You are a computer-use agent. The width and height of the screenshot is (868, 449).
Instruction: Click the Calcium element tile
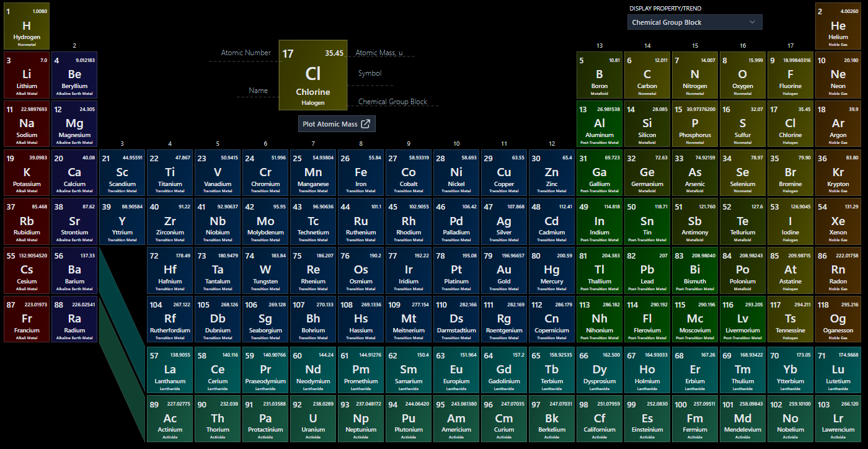pyautogui.click(x=74, y=173)
